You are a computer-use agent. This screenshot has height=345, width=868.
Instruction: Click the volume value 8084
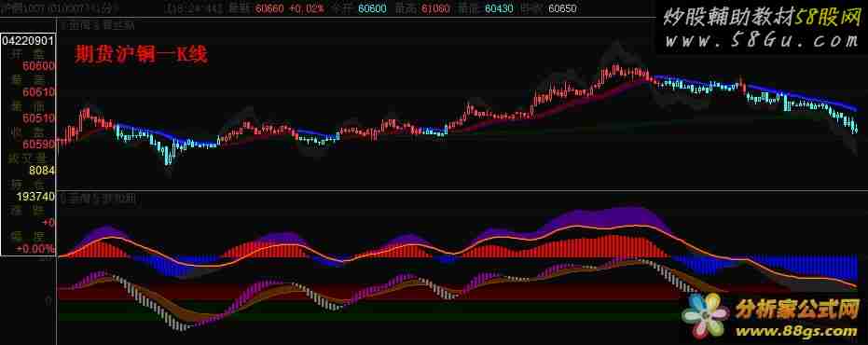coord(42,170)
